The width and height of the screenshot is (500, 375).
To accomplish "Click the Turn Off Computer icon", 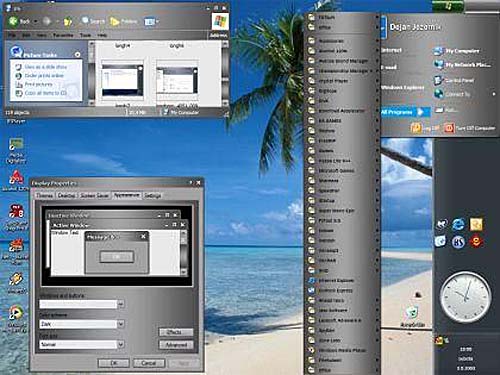I will [449, 128].
